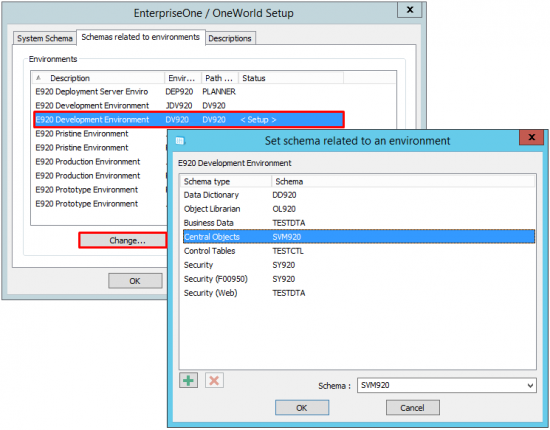The height and width of the screenshot is (430, 550).
Task: Click OK in the Set schema dialog
Action: click(x=302, y=408)
